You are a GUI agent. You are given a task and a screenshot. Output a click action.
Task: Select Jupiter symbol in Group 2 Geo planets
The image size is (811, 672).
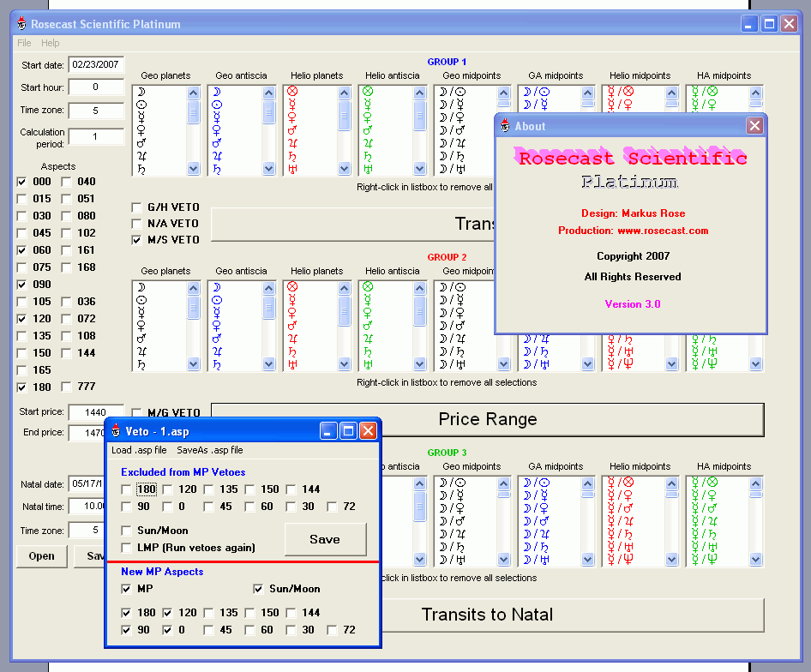pyautogui.click(x=141, y=351)
